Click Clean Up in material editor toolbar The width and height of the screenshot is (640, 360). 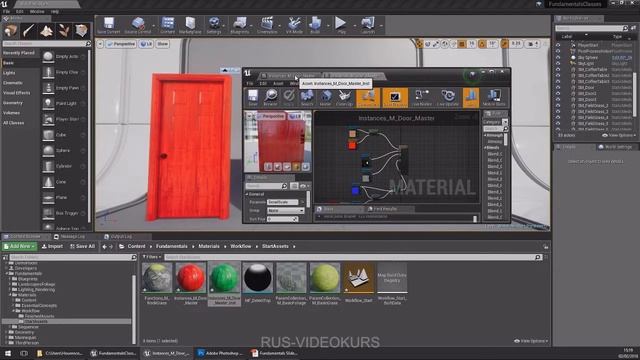click(x=344, y=98)
